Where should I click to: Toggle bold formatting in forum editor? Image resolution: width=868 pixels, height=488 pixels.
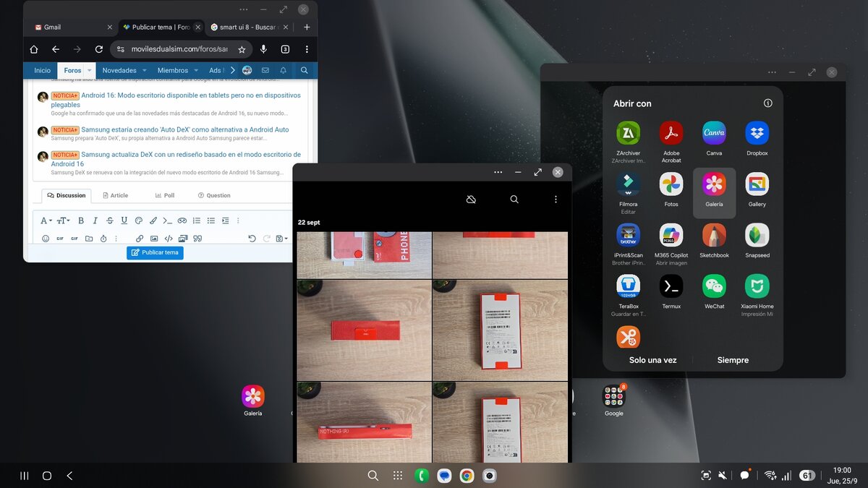(x=81, y=221)
